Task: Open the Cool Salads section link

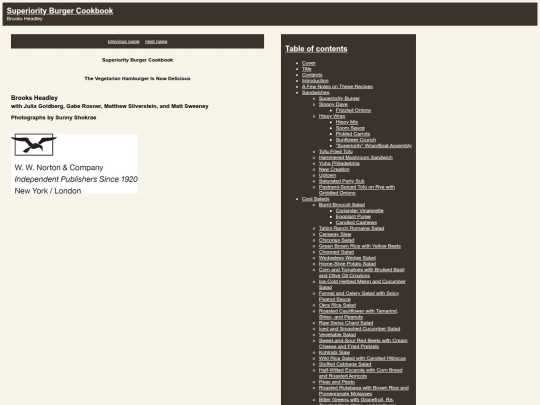Action: click(315, 199)
